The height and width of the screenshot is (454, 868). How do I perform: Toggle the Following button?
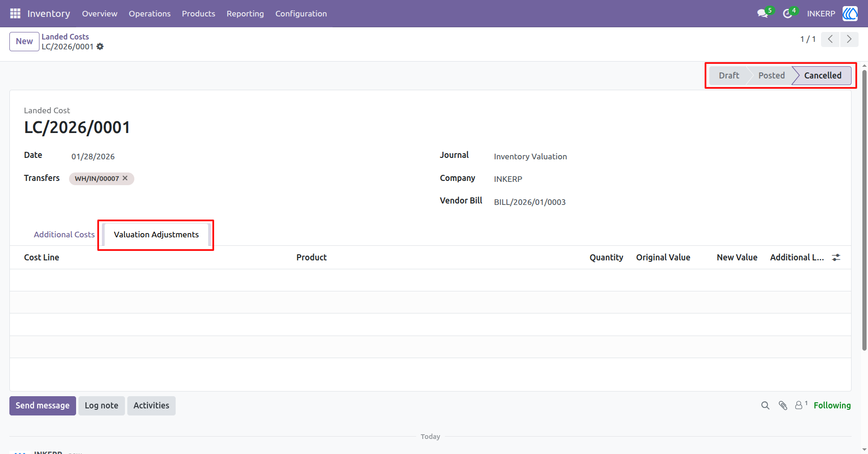pos(832,406)
